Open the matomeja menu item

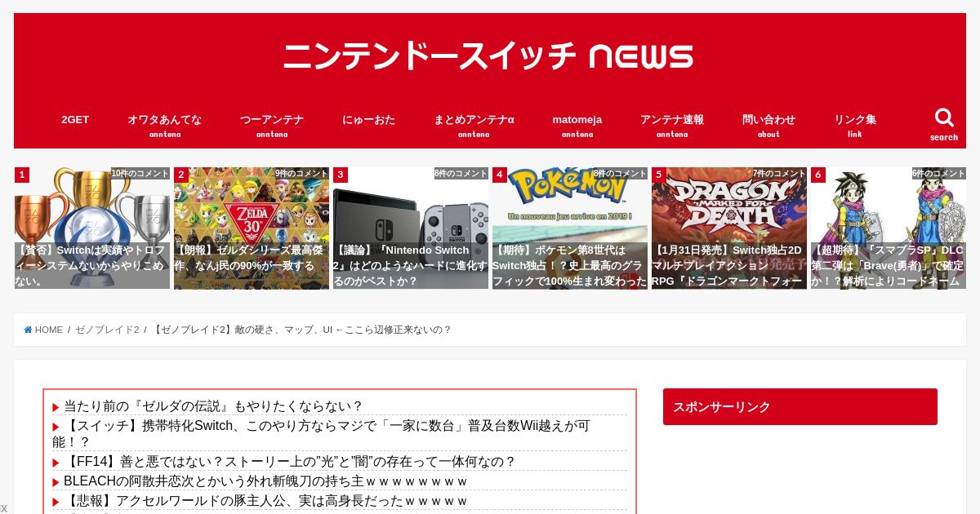tap(577, 124)
